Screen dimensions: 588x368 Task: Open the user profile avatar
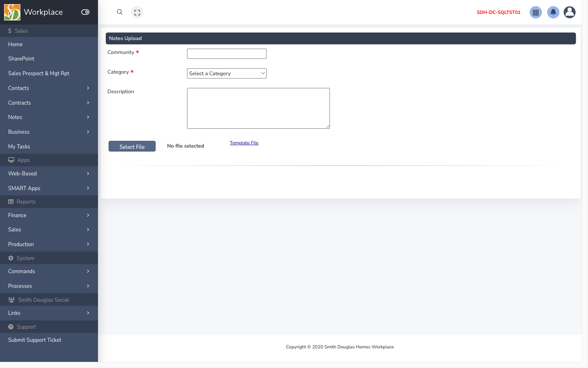570,12
